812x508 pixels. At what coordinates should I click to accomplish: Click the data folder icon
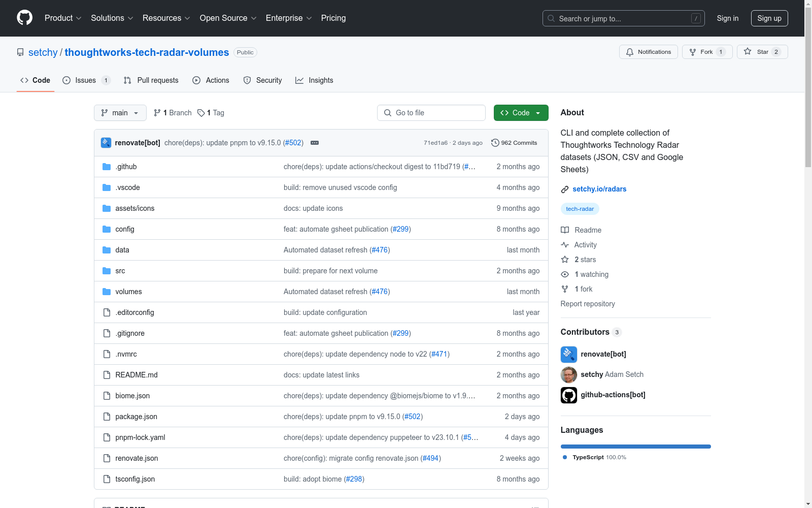point(107,250)
